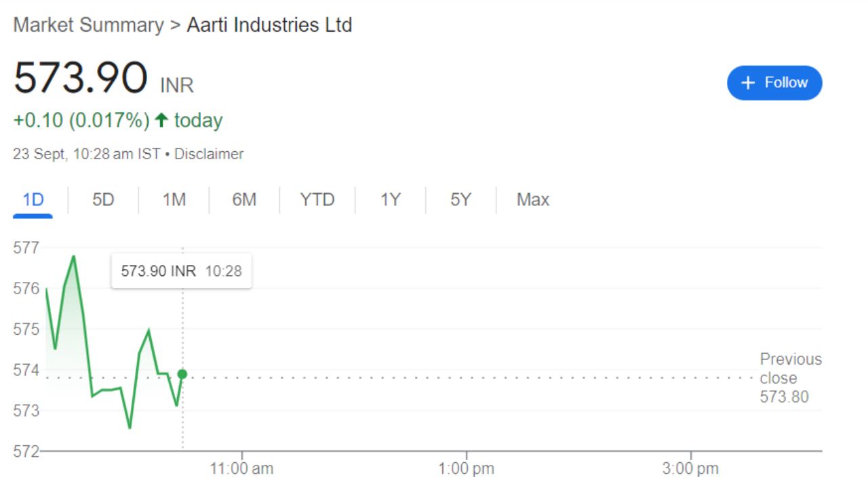Click the Disclaimer link
Viewport: 868px width, 488px height.
(209, 154)
